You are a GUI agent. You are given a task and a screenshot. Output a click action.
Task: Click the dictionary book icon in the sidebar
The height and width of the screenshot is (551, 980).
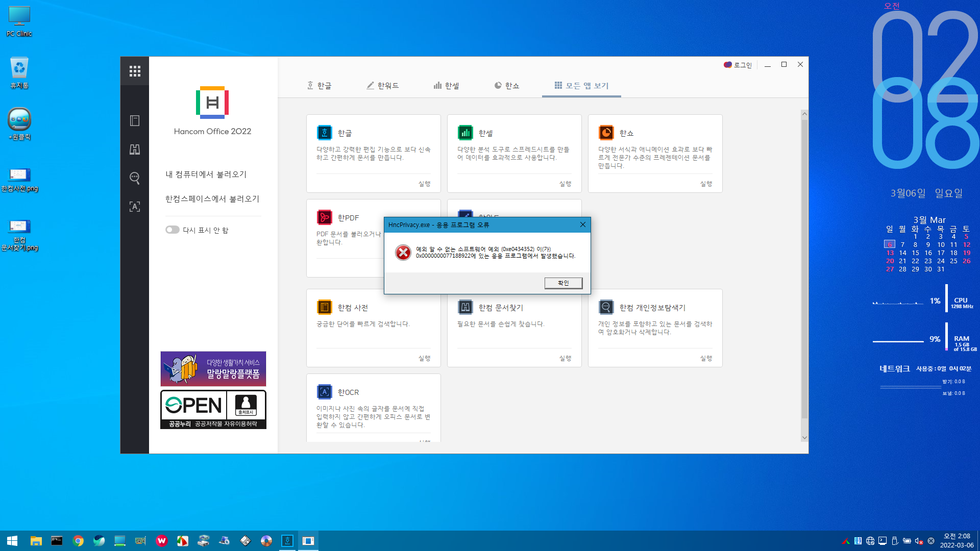click(135, 120)
